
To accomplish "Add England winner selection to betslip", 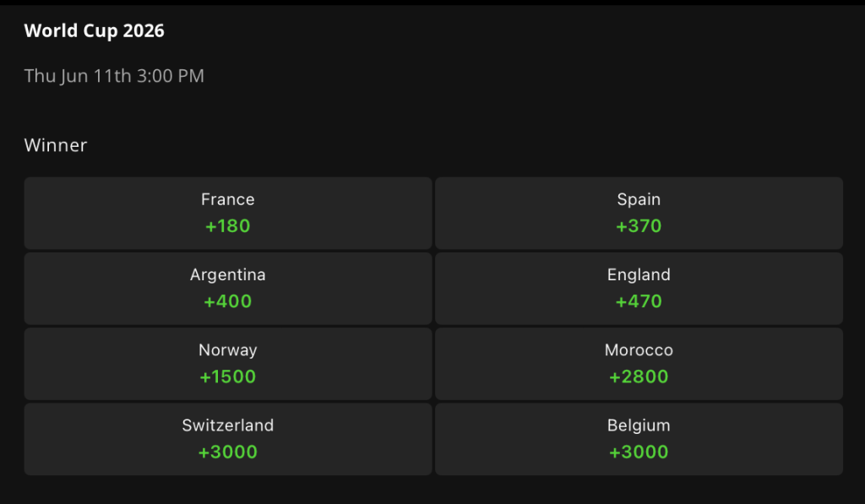I will (639, 289).
